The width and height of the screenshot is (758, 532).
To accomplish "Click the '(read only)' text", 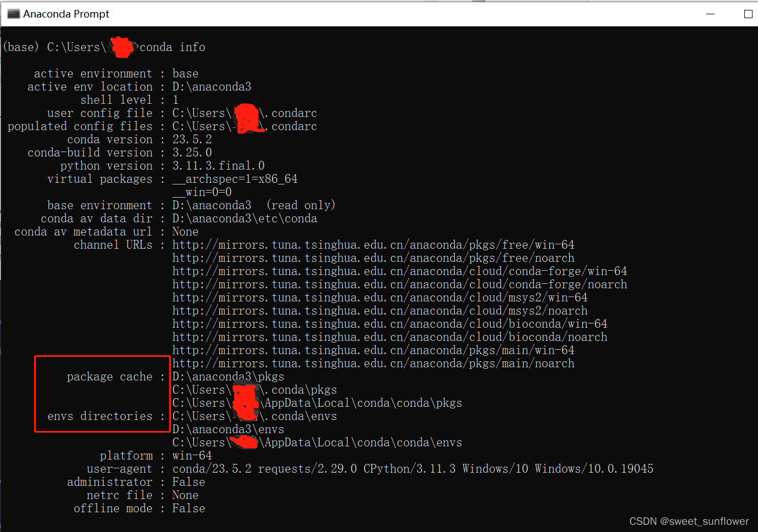I will pyautogui.click(x=300, y=205).
